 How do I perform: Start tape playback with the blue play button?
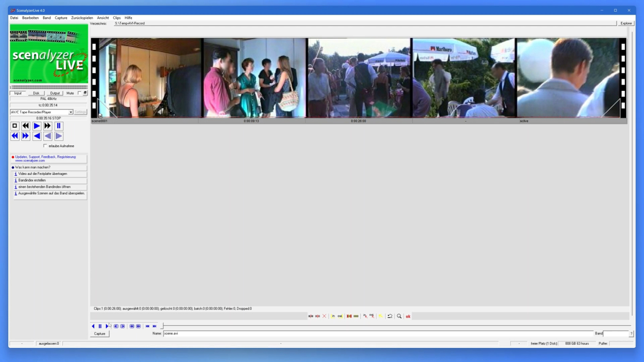[x=37, y=126]
